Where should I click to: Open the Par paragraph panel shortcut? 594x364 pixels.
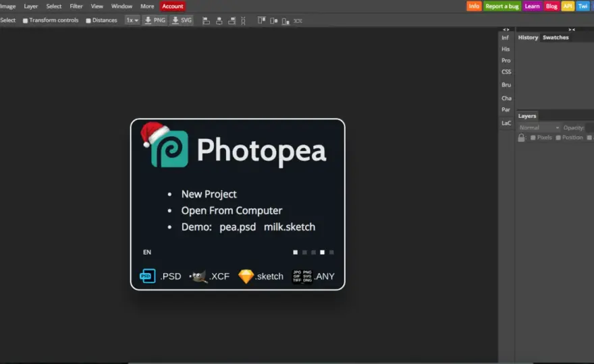506,110
